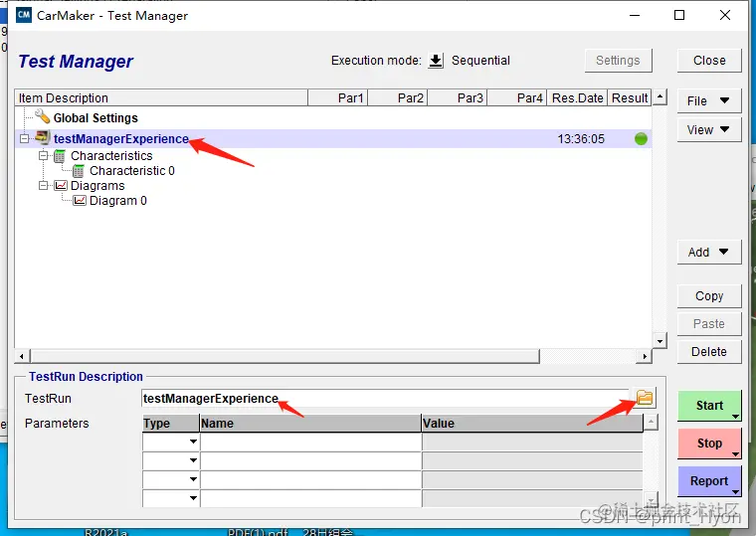The width and height of the screenshot is (756, 536).
Task: Collapse the Diagrams tree node
Action: [43, 186]
